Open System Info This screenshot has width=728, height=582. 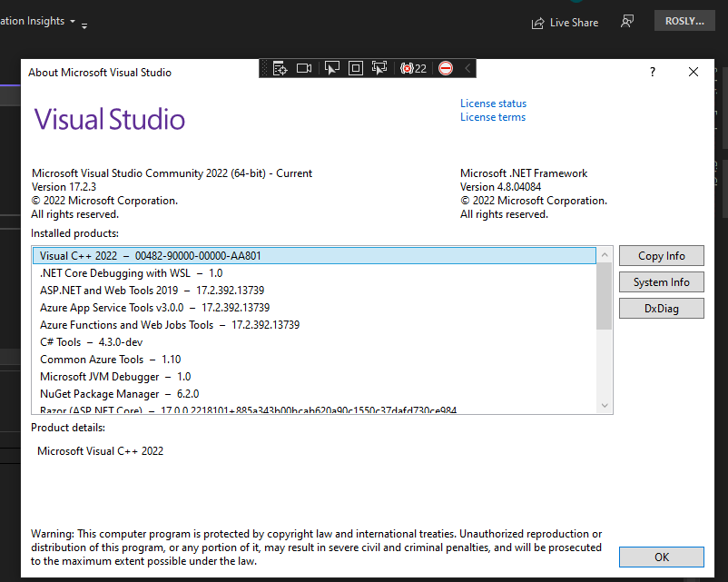(661, 281)
